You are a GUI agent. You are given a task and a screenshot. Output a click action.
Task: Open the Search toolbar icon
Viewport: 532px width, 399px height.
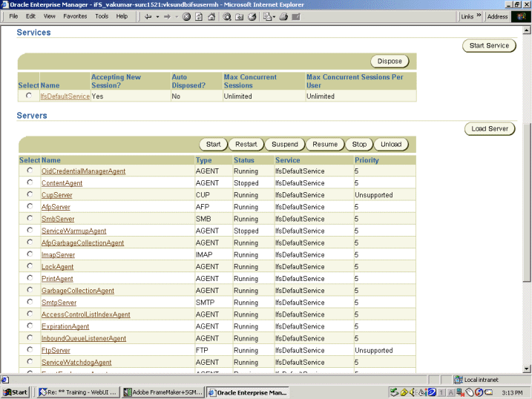tap(227, 16)
